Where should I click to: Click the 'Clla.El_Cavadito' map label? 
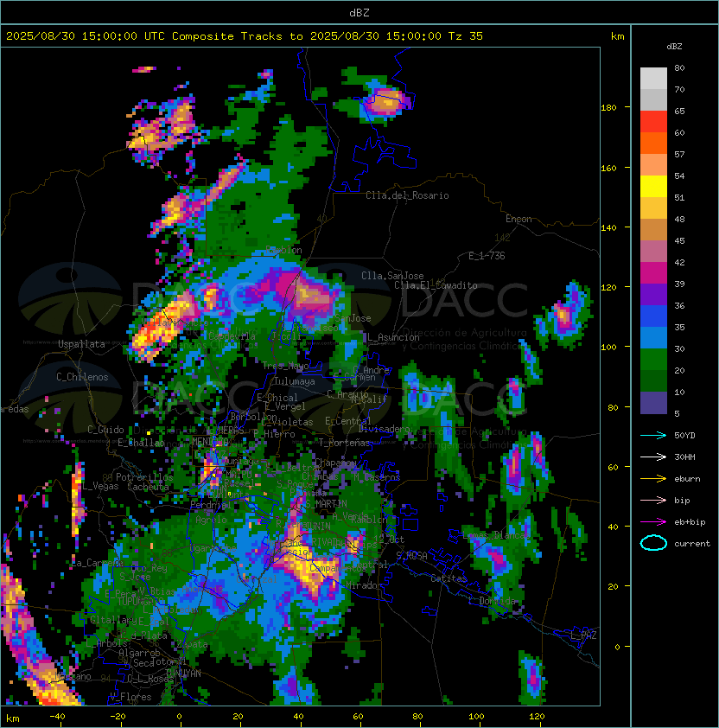point(436,285)
